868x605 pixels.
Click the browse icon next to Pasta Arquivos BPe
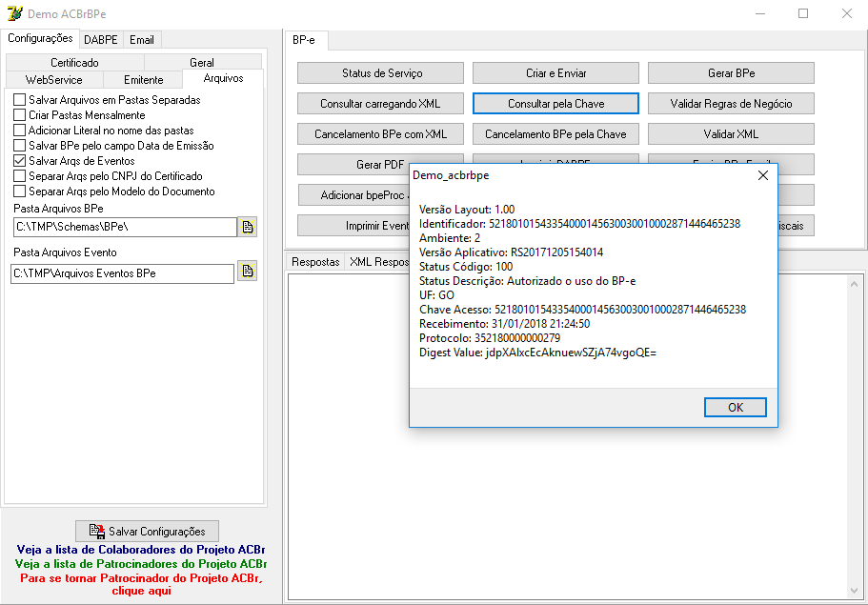247,227
